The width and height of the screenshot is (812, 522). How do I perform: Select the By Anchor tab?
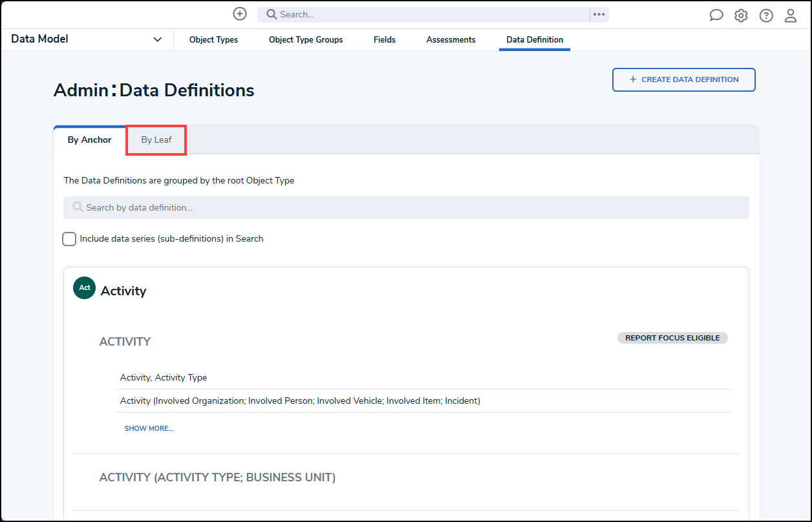[90, 140]
